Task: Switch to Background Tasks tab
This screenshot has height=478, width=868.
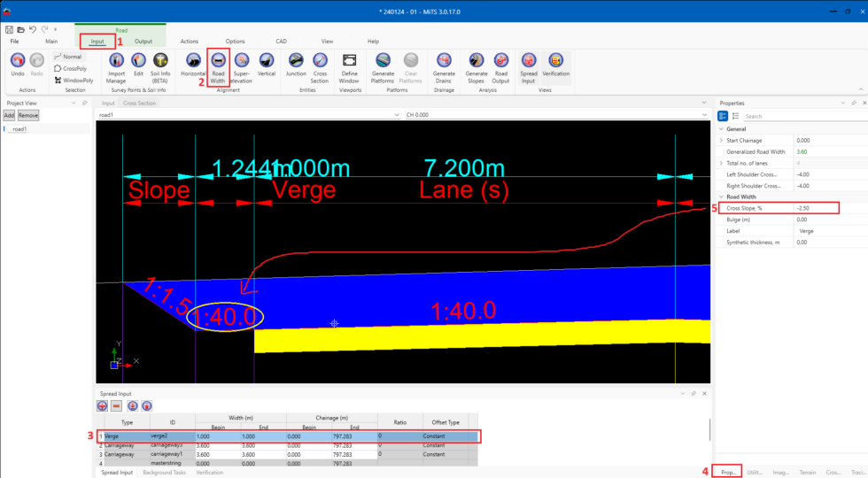Action: (165, 473)
